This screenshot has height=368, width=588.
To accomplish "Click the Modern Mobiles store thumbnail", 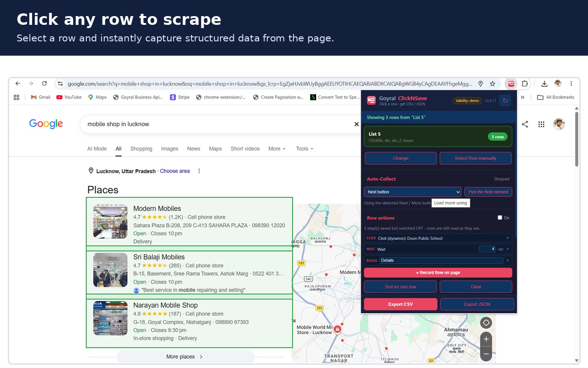I will click(x=110, y=221).
